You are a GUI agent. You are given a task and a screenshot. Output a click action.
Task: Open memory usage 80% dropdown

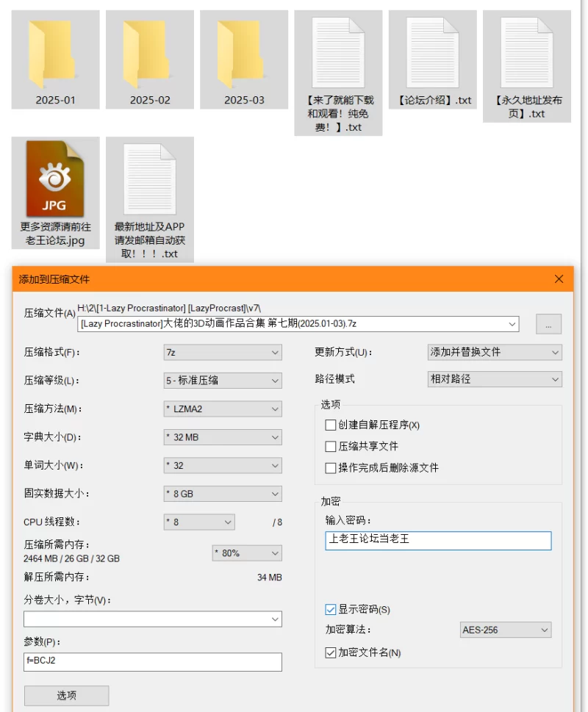coord(247,553)
